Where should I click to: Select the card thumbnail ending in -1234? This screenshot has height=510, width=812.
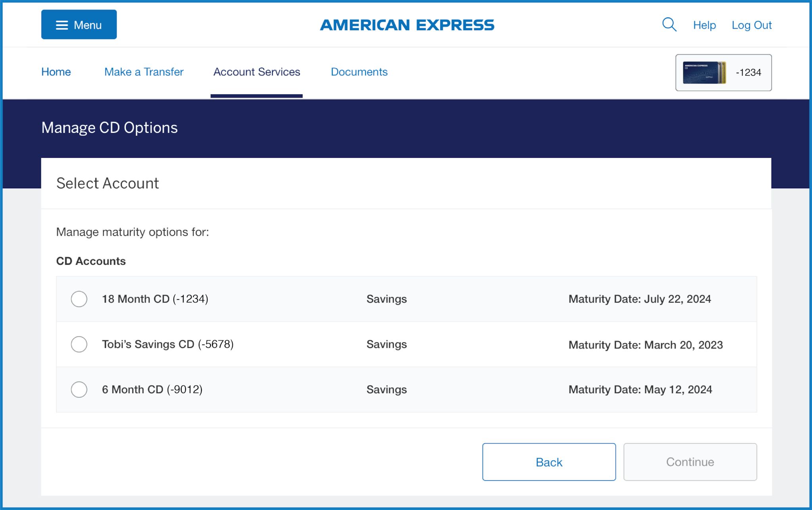coord(723,73)
